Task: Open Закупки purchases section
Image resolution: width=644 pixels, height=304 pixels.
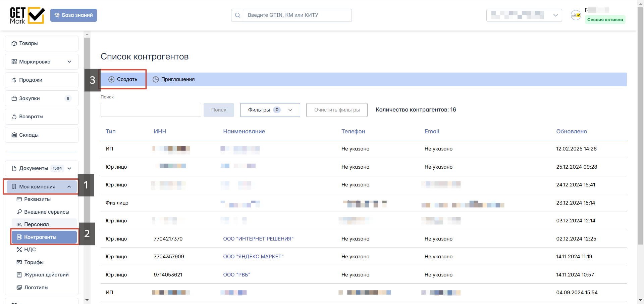Action: (42, 98)
